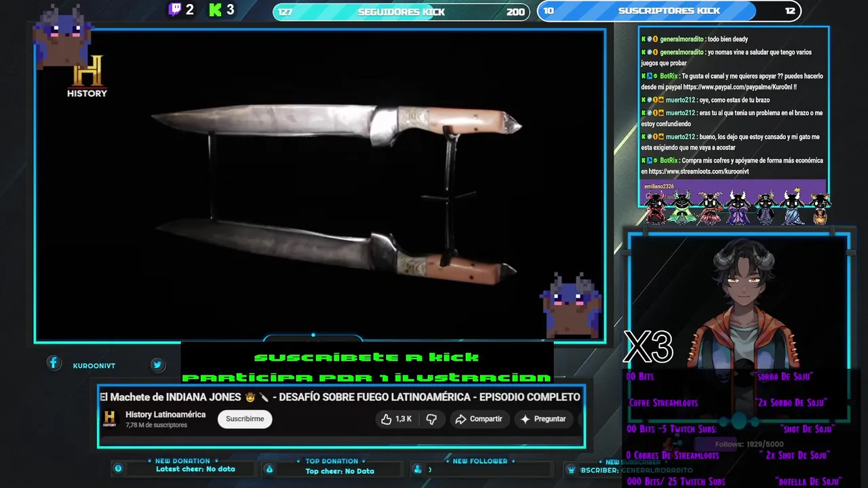Image resolution: width=868 pixels, height=488 pixels.
Task: Click the thumbs-down dislike icon
Action: tap(431, 419)
